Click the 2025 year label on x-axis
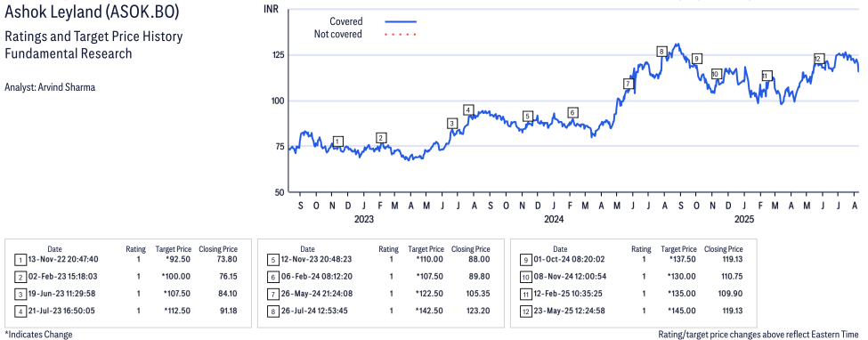The width and height of the screenshot is (868, 340). click(744, 219)
